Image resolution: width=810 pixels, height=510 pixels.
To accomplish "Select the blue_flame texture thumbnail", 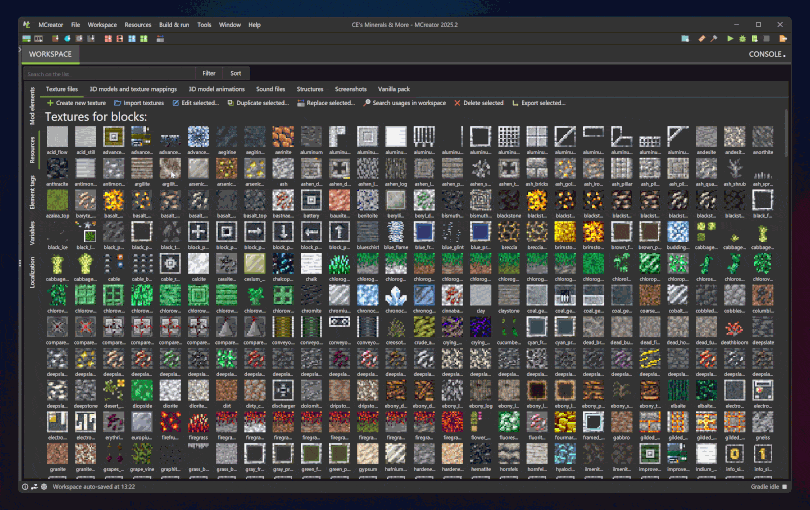I will [x=396, y=232].
